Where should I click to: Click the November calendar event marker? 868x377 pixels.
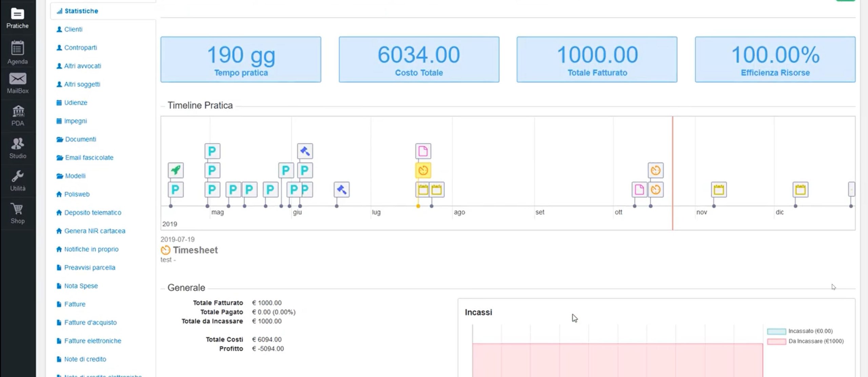click(x=718, y=190)
